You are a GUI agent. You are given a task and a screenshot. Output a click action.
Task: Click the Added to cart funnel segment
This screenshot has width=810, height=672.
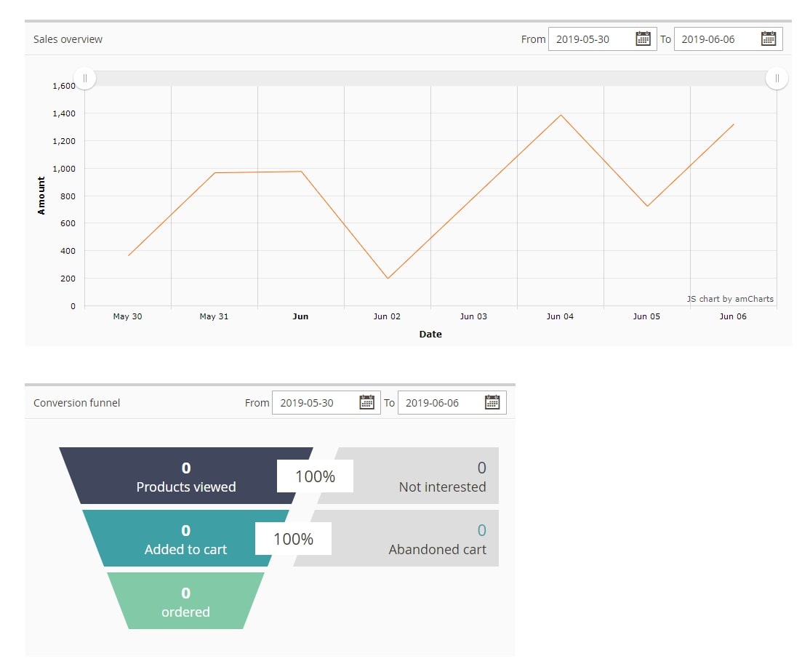click(185, 539)
